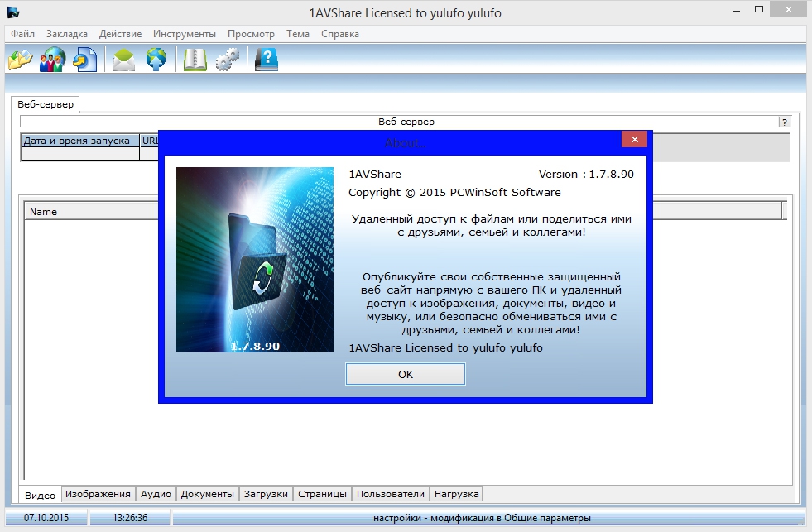
Task: Click the help book question-mark toolbar icon
Action: pos(267,59)
